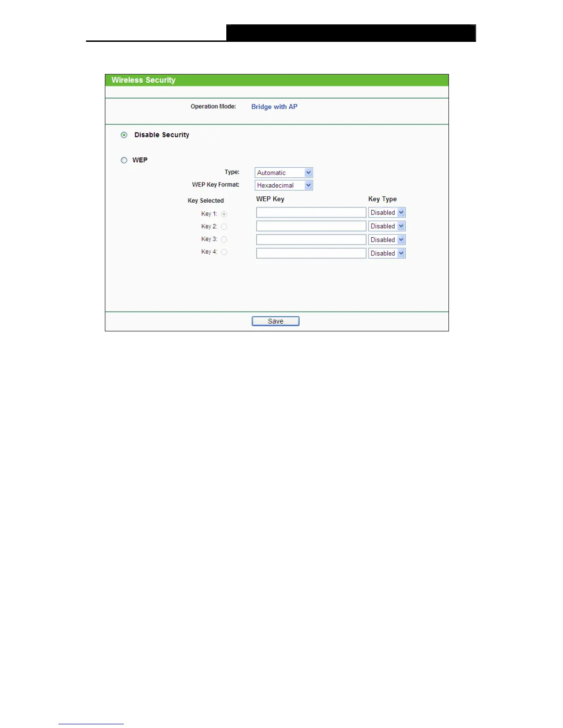Click the Key Selected column label

[x=206, y=201]
